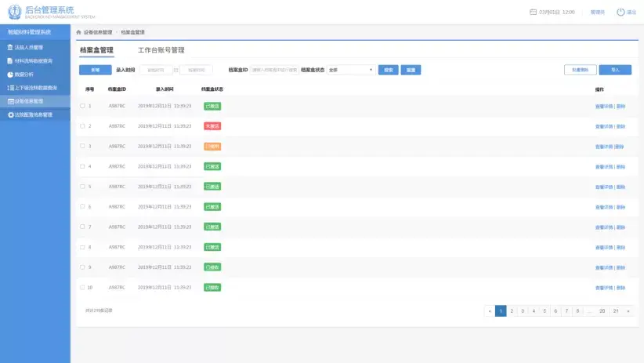Go to the previous page with « arrow

490,311
